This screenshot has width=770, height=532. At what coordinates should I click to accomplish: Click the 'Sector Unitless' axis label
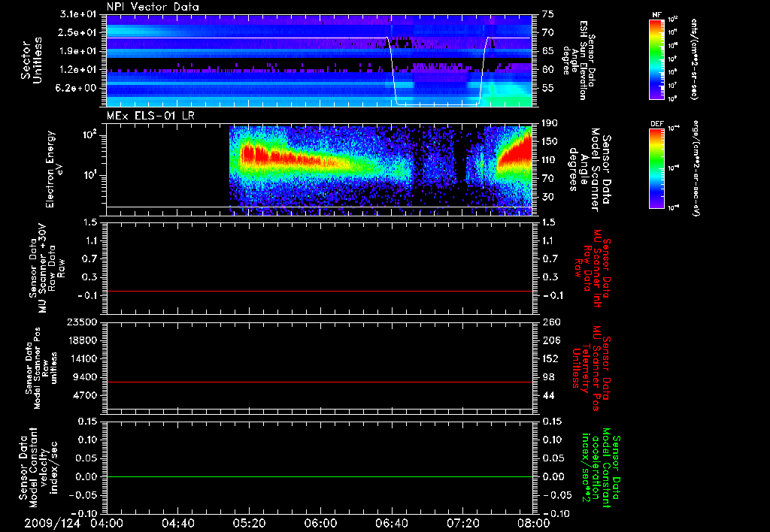31,60
